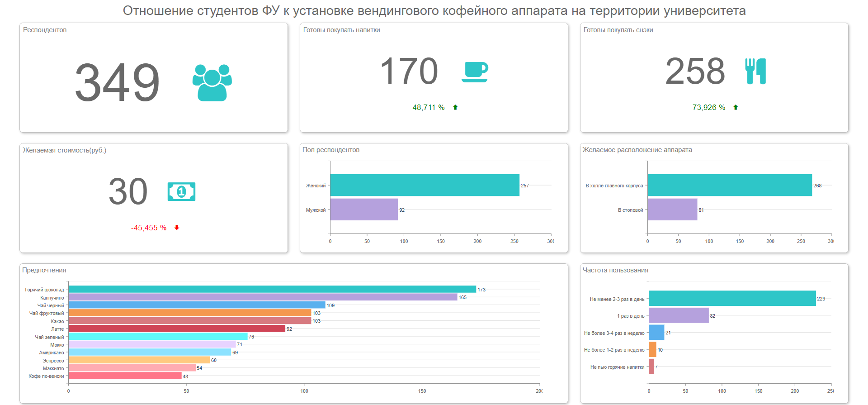Image resolution: width=868 pixels, height=405 pixels.
Task: Click the Кофе по-венски bar
Action: tap(125, 376)
